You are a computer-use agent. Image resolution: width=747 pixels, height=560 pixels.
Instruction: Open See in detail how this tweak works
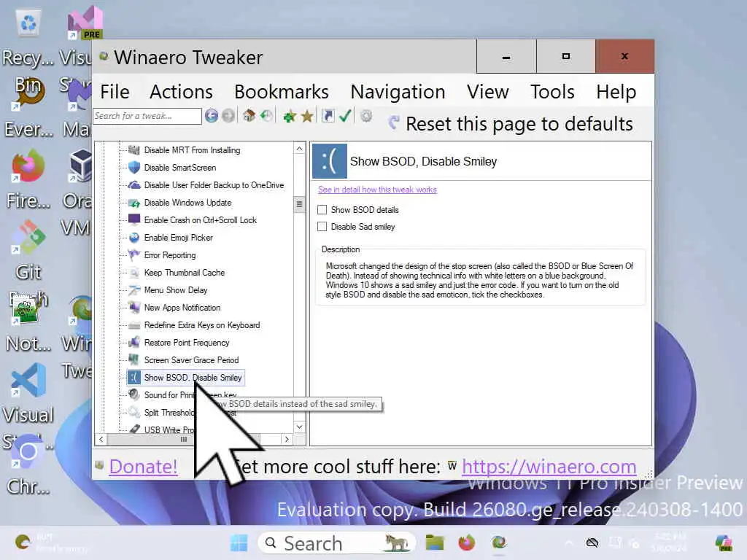pos(377,190)
